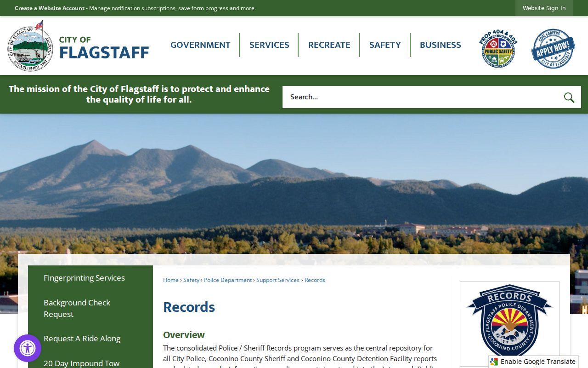This screenshot has height=368, width=588.
Task: Click the Google Translate icon
Action: pos(494,362)
